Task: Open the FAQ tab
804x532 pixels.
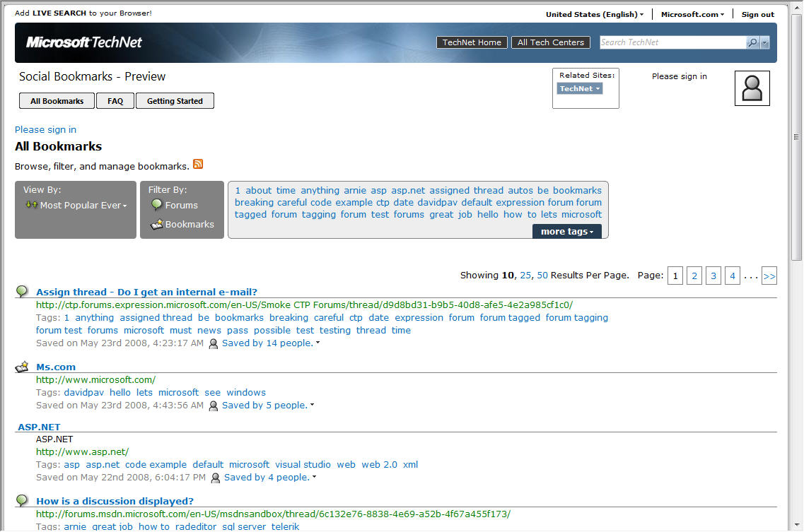Action: tap(115, 101)
